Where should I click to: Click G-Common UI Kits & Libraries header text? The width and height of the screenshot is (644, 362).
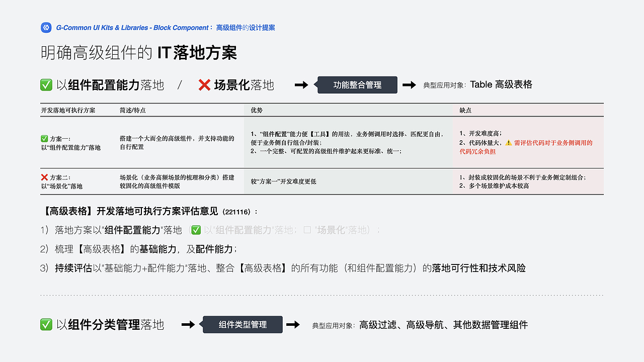(131, 28)
